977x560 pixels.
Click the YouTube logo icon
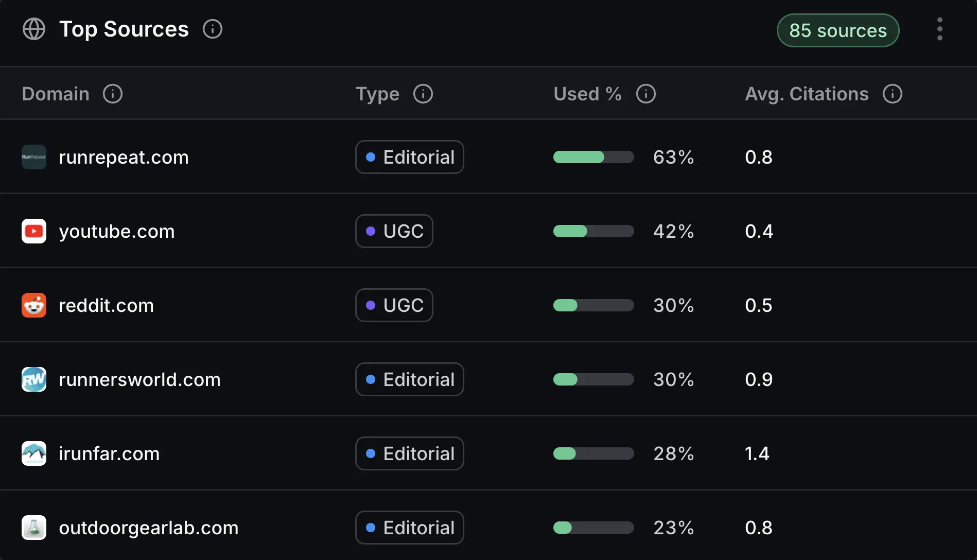pos(33,231)
